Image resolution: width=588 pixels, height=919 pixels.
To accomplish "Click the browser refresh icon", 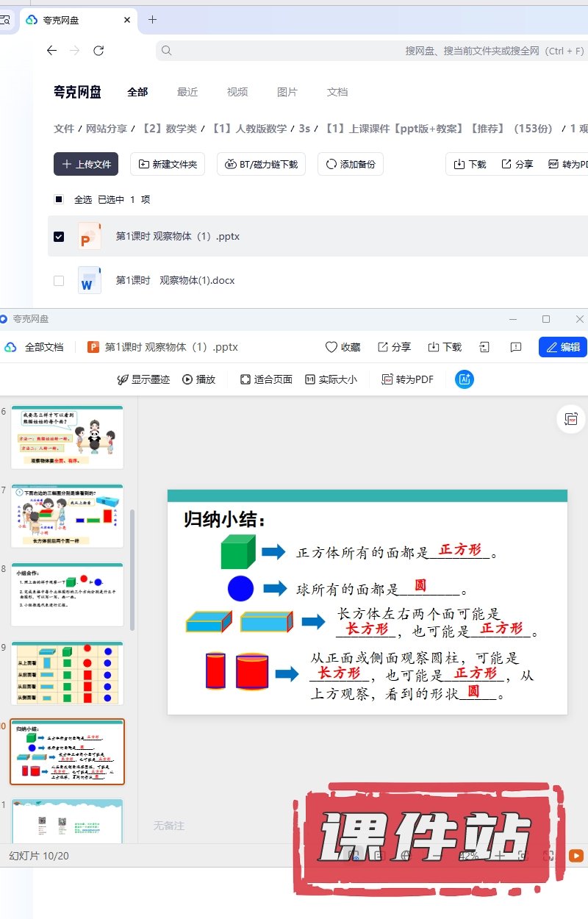I will [98, 51].
